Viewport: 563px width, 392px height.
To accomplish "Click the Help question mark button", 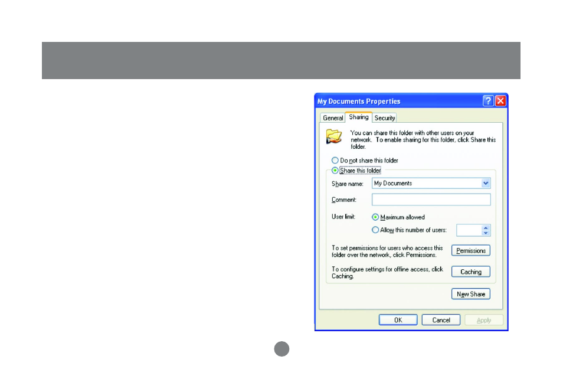I will pyautogui.click(x=488, y=101).
